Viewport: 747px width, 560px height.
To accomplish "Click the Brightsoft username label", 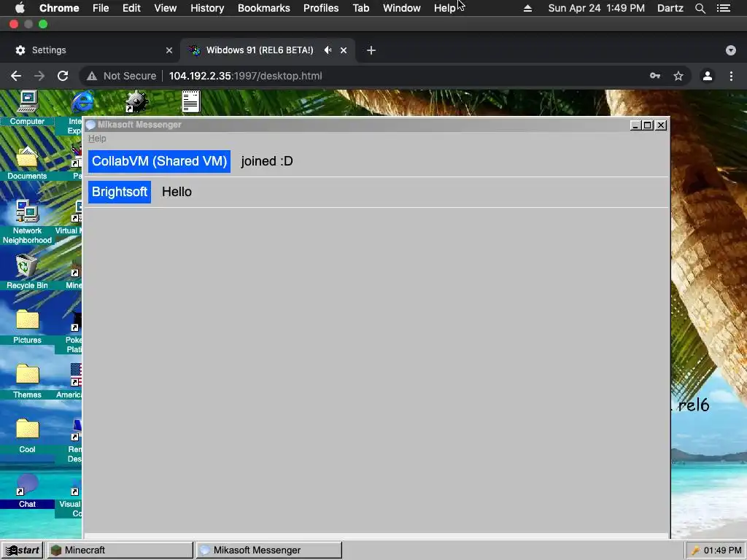I will pyautogui.click(x=120, y=192).
